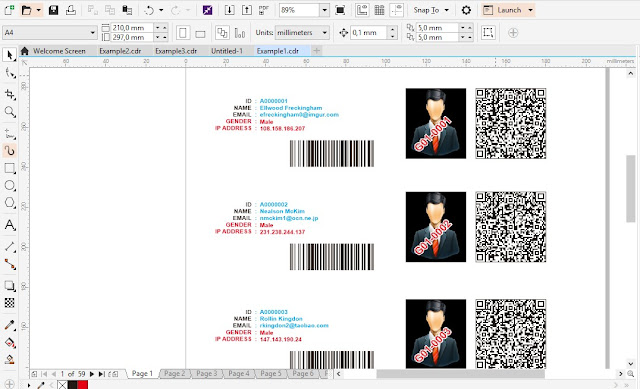This screenshot has width=640, height=389.
Task: Go to the Page 3 tab
Action: [207, 373]
